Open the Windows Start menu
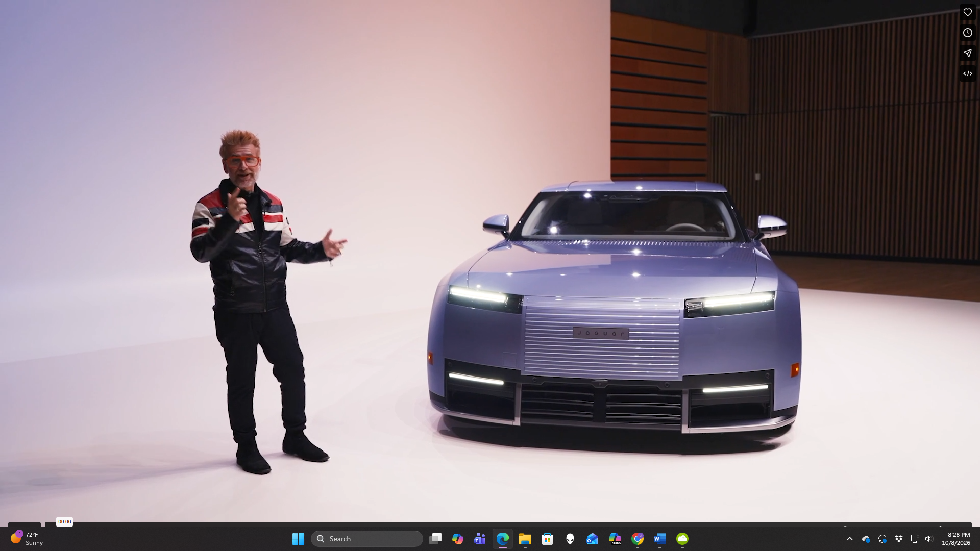The image size is (980, 551). click(x=298, y=539)
